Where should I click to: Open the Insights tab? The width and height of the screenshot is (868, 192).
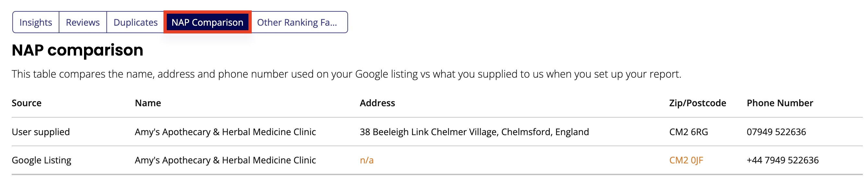tap(36, 22)
